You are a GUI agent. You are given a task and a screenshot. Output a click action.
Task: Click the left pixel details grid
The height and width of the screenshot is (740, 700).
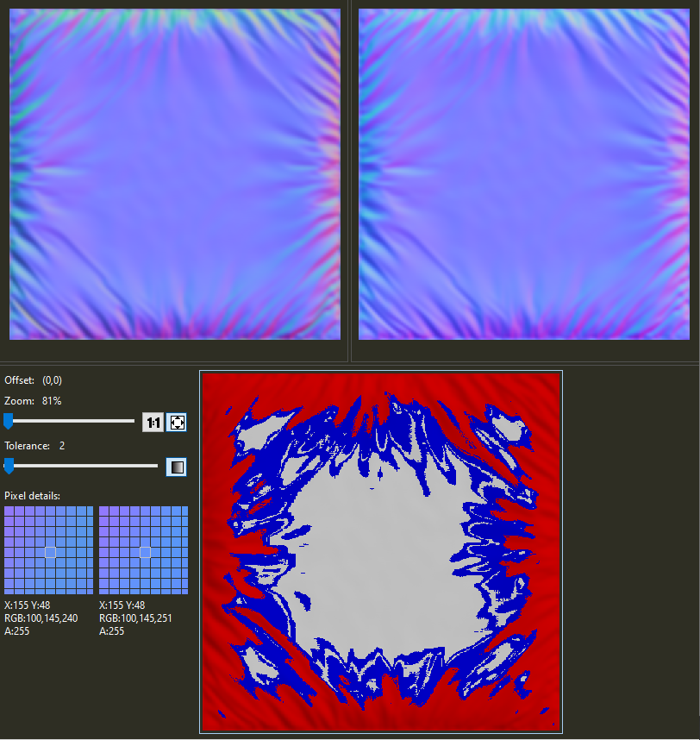coord(49,550)
